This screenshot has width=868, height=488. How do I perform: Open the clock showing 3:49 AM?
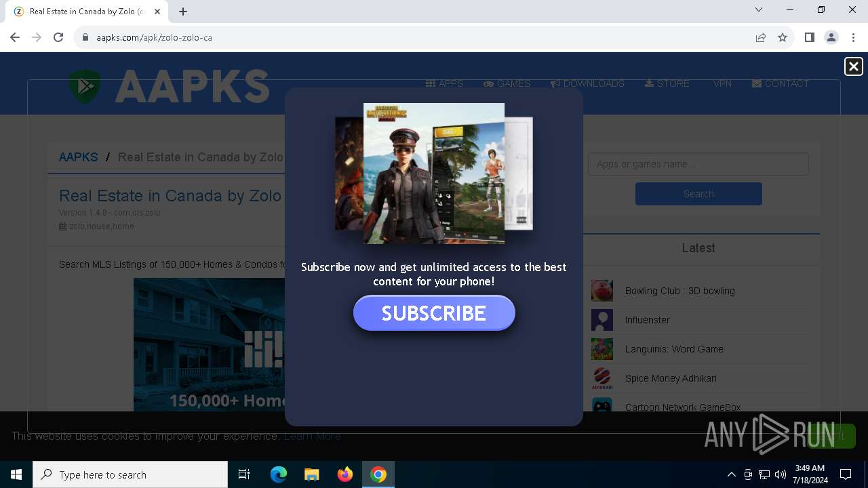click(810, 474)
